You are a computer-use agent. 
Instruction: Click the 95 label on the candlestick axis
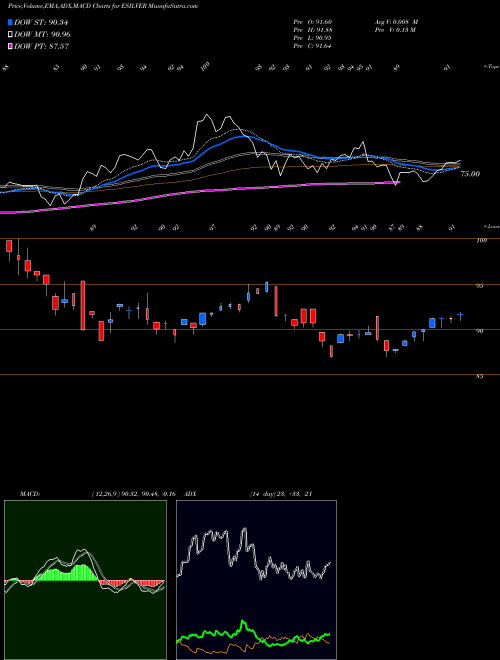[479, 286]
